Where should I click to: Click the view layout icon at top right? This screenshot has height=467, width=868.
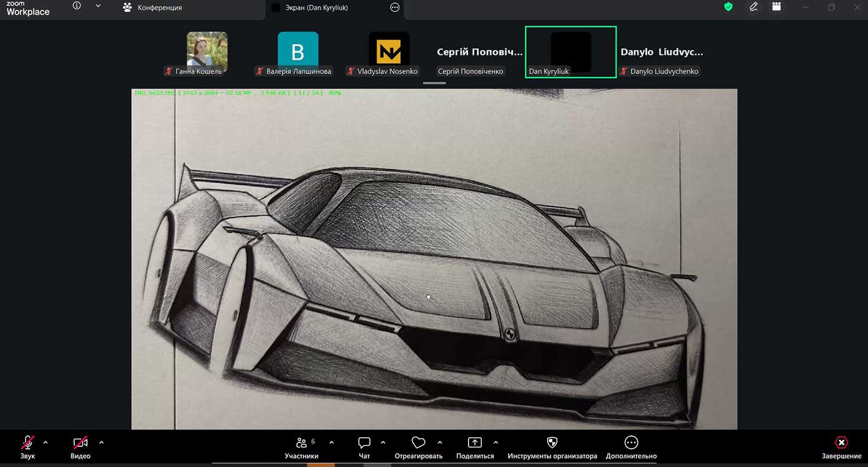point(776,7)
